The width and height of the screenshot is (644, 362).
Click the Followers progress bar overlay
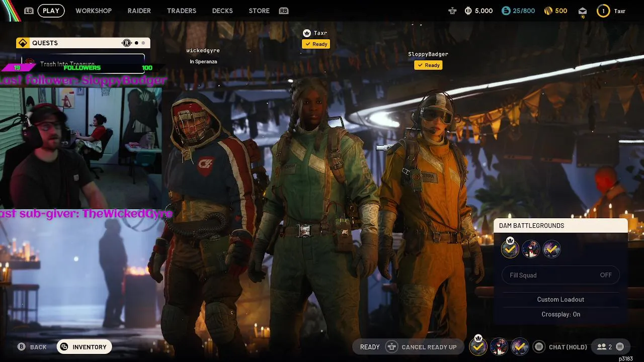(x=83, y=68)
